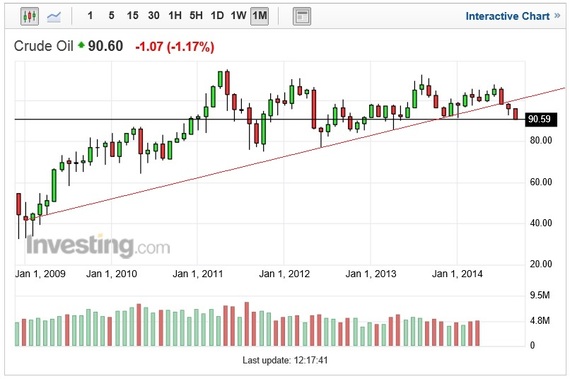Image resolution: width=570 pixels, height=379 pixels.
Task: Click the 40.00 price axis label
Action: (x=541, y=223)
